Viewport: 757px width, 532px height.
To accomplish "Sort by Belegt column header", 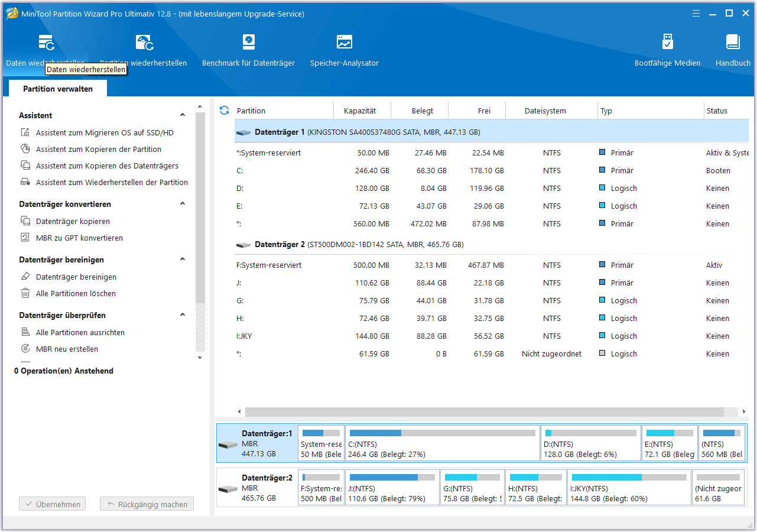I will pyautogui.click(x=420, y=111).
